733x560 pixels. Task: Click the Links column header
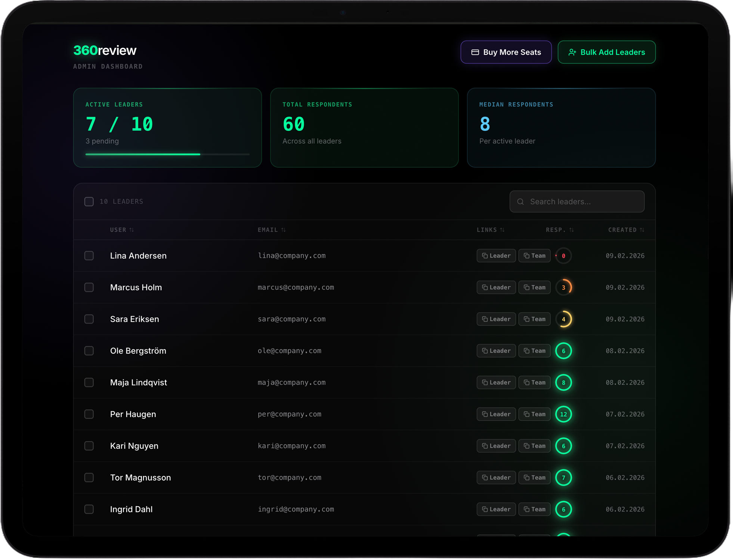[487, 230]
